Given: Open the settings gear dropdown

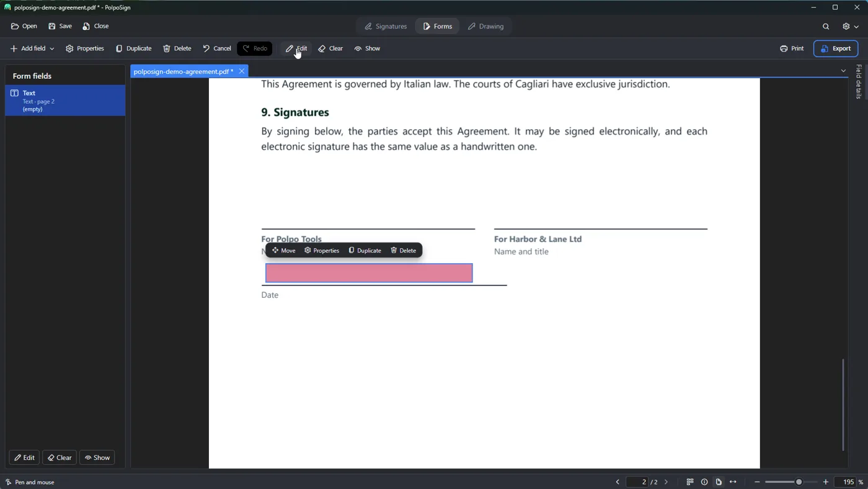Looking at the screenshot, I should [x=850, y=27].
